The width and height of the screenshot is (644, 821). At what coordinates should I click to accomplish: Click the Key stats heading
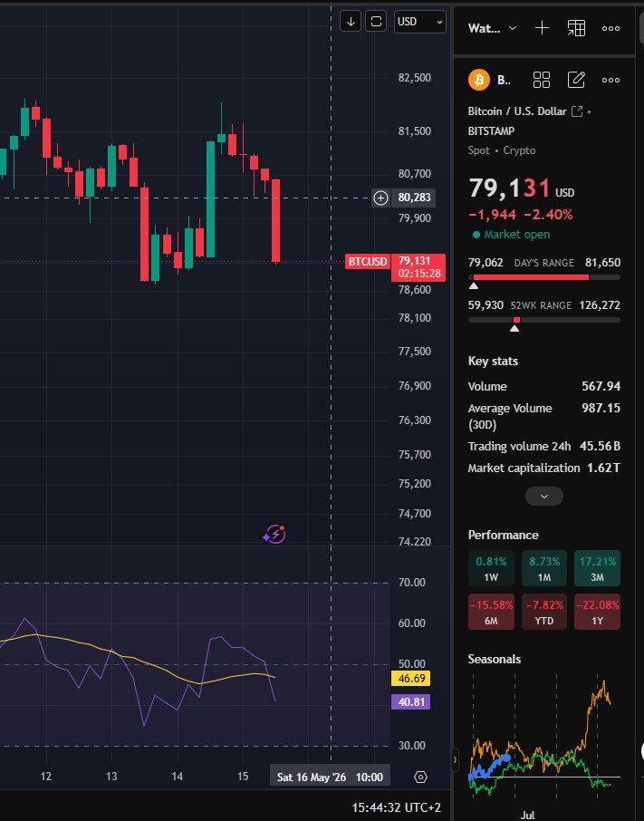pyautogui.click(x=493, y=361)
